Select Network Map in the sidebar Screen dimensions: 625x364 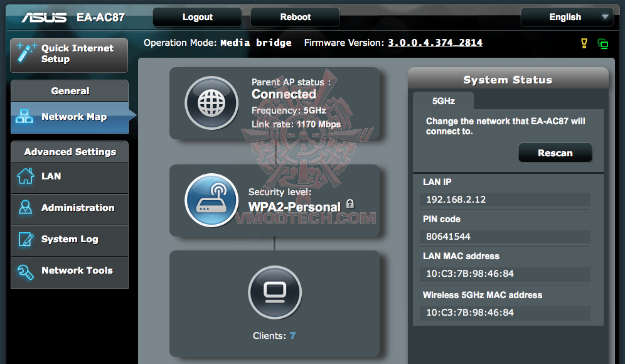pos(70,117)
